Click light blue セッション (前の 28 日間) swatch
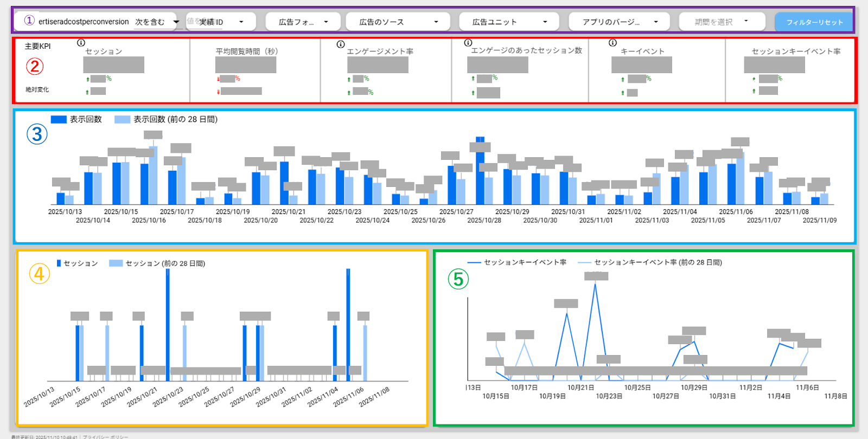The width and height of the screenshot is (868, 439). (116, 263)
